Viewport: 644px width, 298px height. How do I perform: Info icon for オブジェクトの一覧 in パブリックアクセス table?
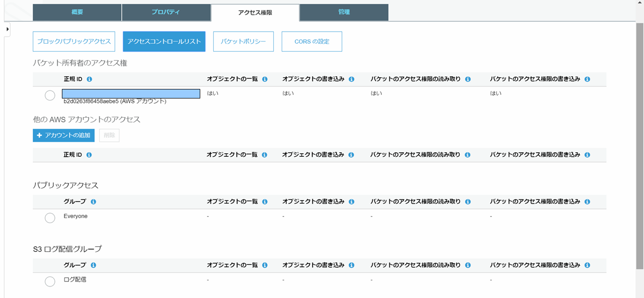pyautogui.click(x=265, y=202)
